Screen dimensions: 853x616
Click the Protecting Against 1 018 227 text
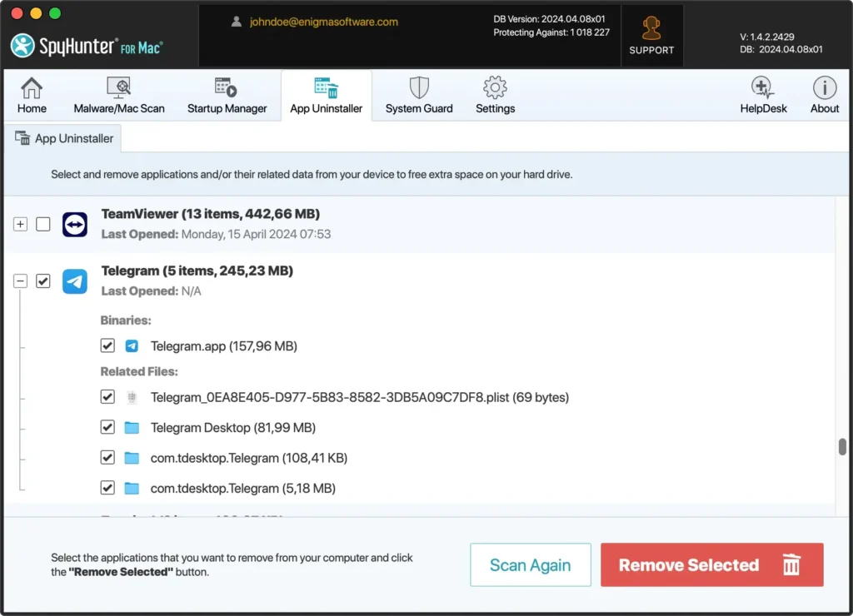(551, 32)
